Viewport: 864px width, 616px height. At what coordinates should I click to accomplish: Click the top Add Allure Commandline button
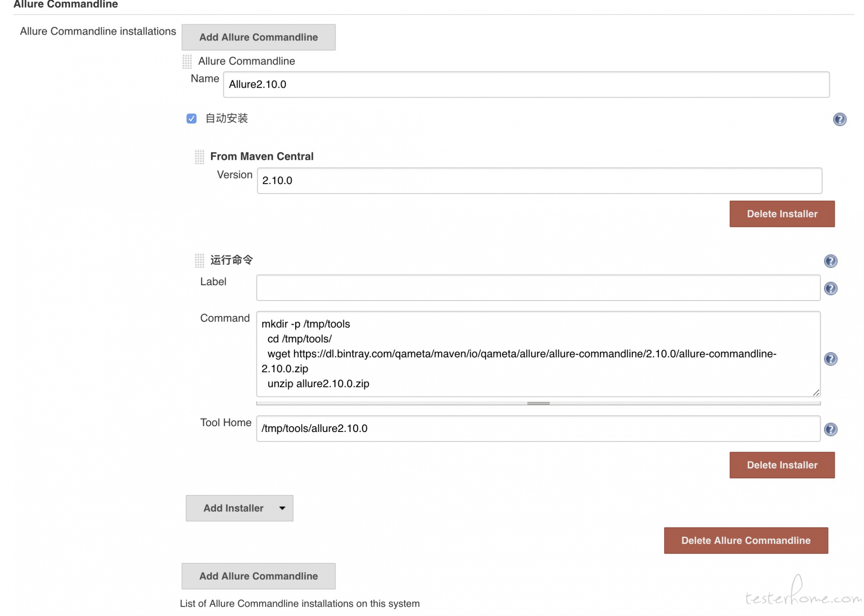[258, 37]
